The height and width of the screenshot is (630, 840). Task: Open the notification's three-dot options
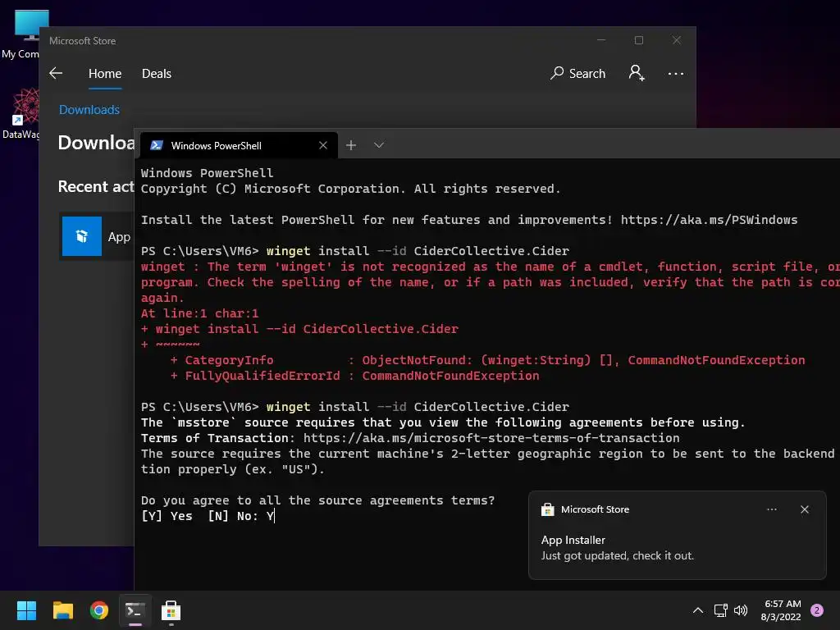click(771, 509)
